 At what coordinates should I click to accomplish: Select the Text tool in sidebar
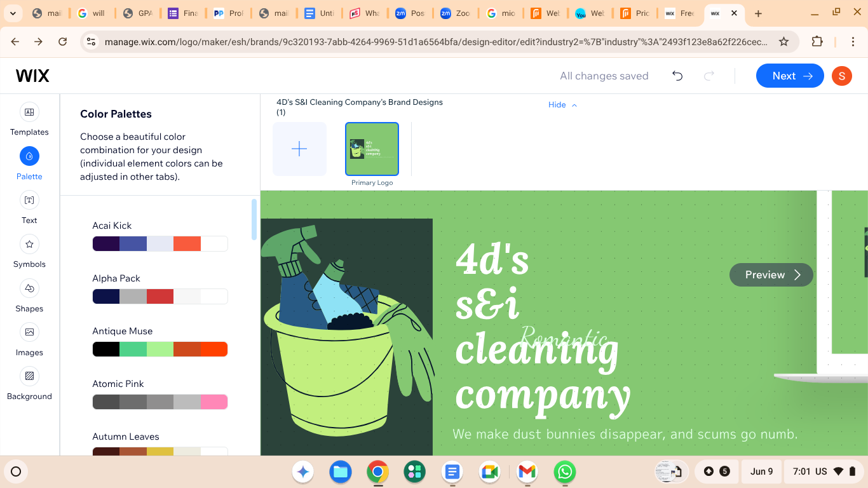coord(29,201)
